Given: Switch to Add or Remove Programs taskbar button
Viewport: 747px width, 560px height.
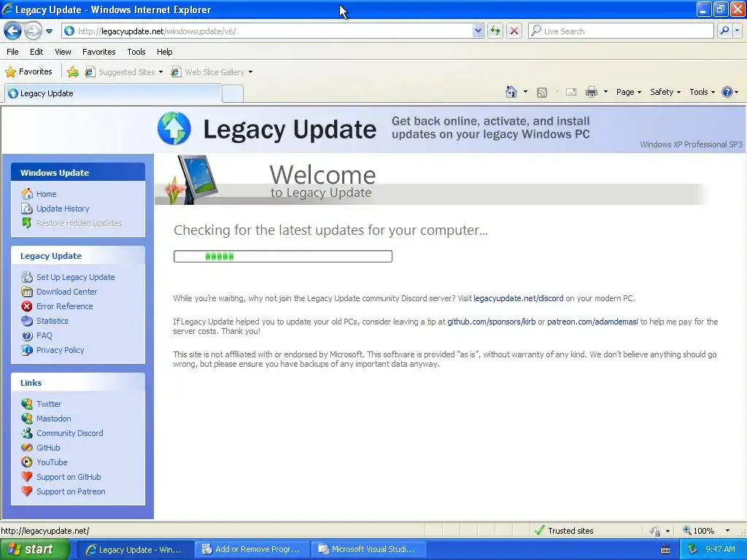Looking at the screenshot, I should click(252, 549).
